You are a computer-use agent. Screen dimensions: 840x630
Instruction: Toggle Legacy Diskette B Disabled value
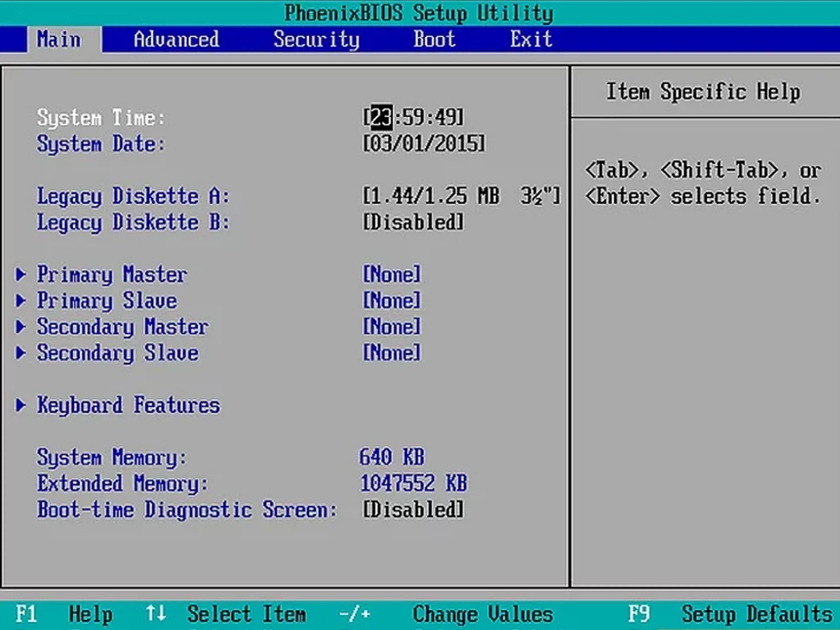pos(413,222)
